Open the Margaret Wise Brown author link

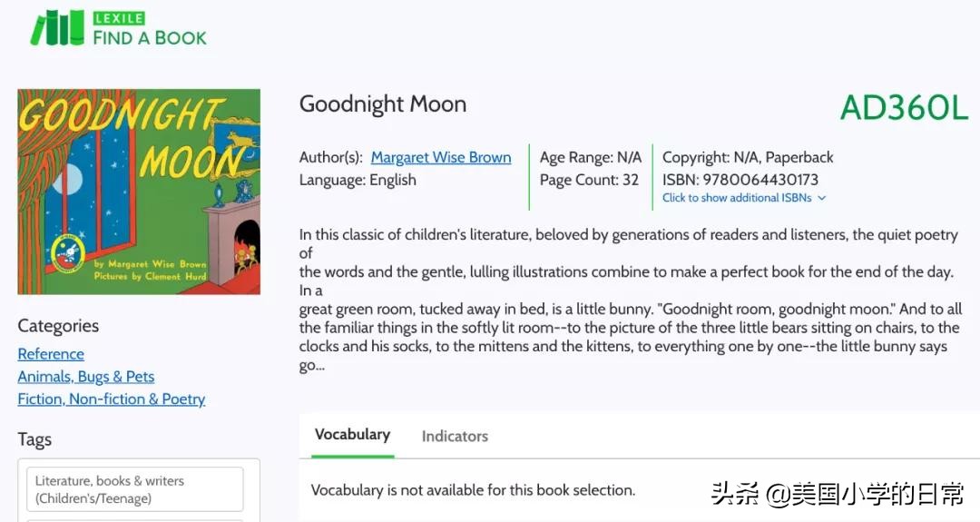coord(441,157)
